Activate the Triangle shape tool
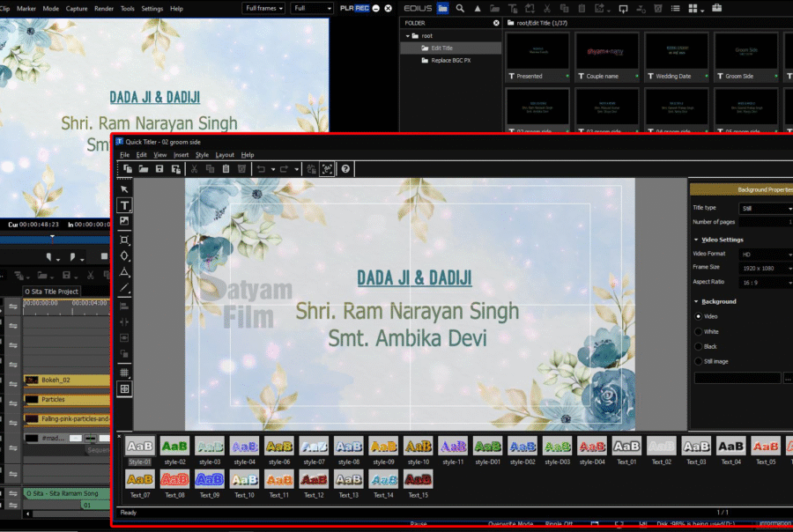 coord(124,270)
